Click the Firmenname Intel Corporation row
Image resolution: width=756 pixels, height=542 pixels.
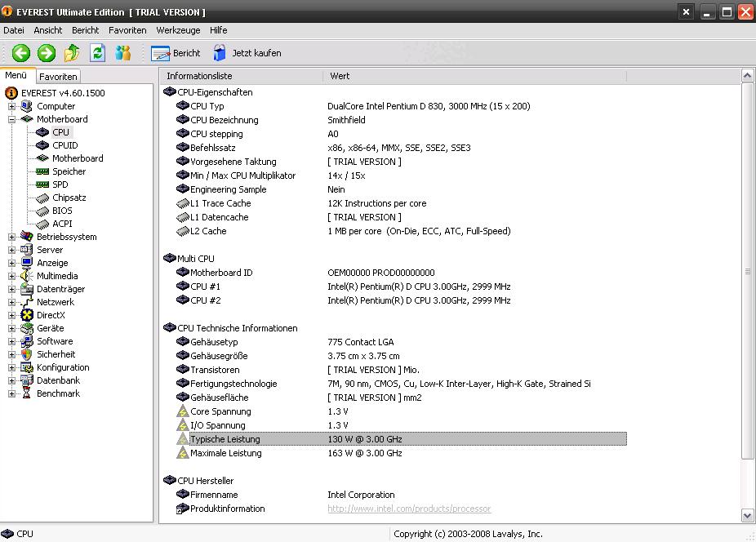pyautogui.click(x=401, y=495)
